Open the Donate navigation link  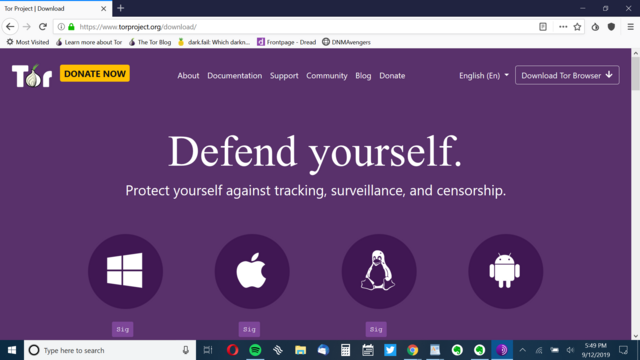coord(392,76)
